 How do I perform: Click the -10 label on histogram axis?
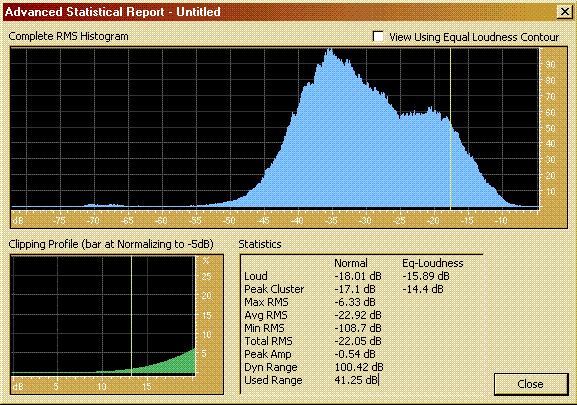point(501,221)
